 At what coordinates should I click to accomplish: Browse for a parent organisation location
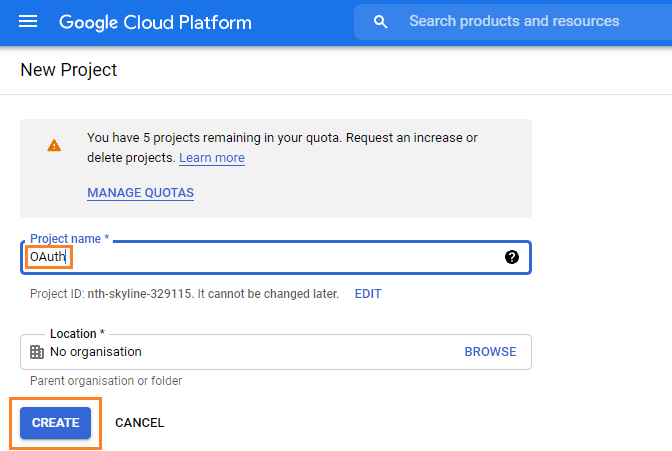(x=490, y=352)
